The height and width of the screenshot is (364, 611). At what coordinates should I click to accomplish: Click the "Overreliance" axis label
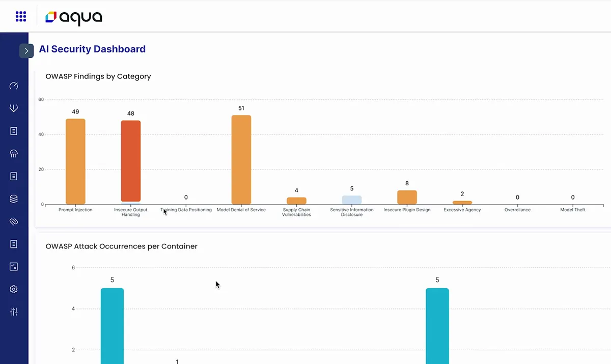(x=517, y=210)
